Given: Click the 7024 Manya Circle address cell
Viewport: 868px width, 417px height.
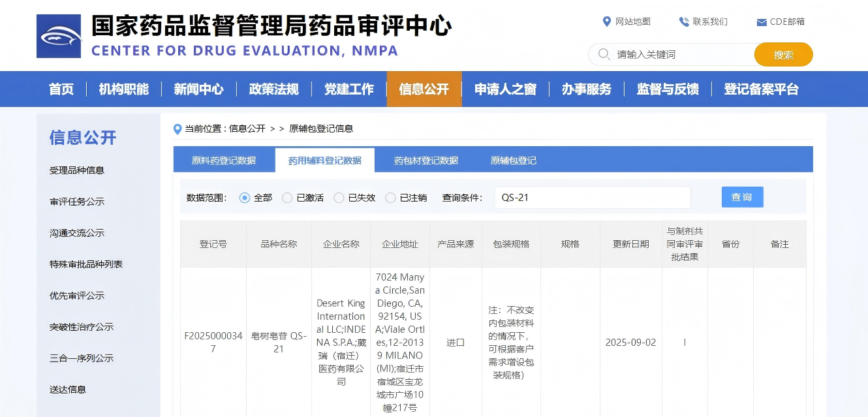Looking at the screenshot, I should coord(400,343).
